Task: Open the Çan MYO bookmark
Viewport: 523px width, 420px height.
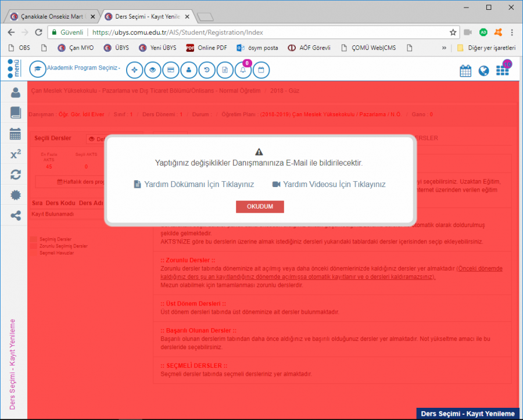Action: 76,48
